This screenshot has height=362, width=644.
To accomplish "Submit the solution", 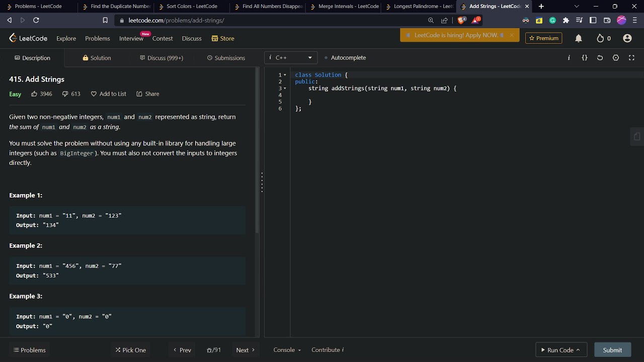I will click(612, 350).
